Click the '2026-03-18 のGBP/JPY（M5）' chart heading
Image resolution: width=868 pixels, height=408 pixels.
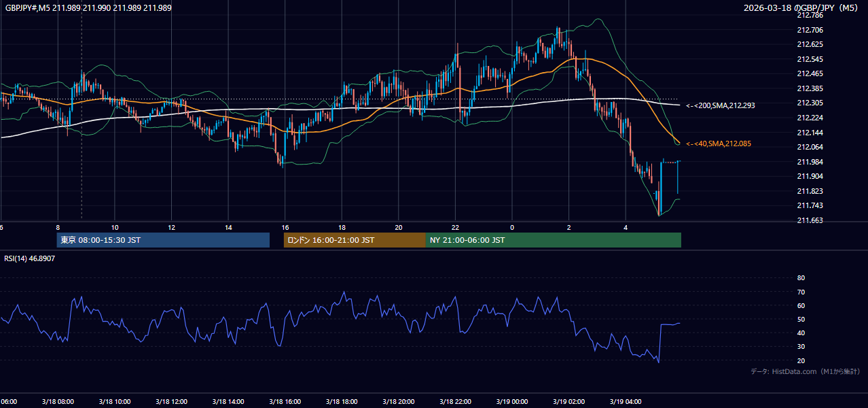(x=801, y=7)
